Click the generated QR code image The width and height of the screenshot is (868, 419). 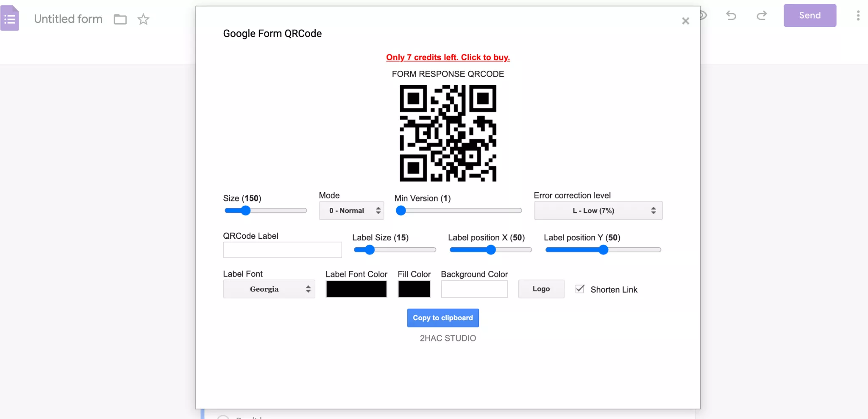448,133
